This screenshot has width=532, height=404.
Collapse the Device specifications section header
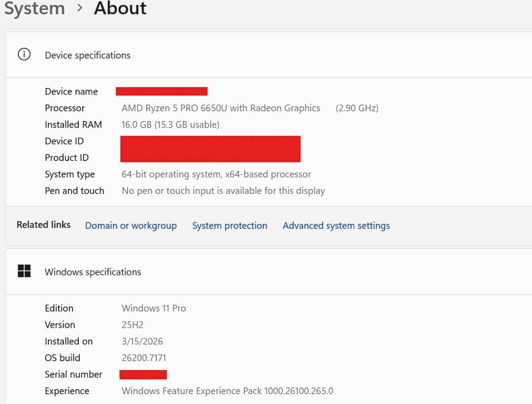point(269,55)
